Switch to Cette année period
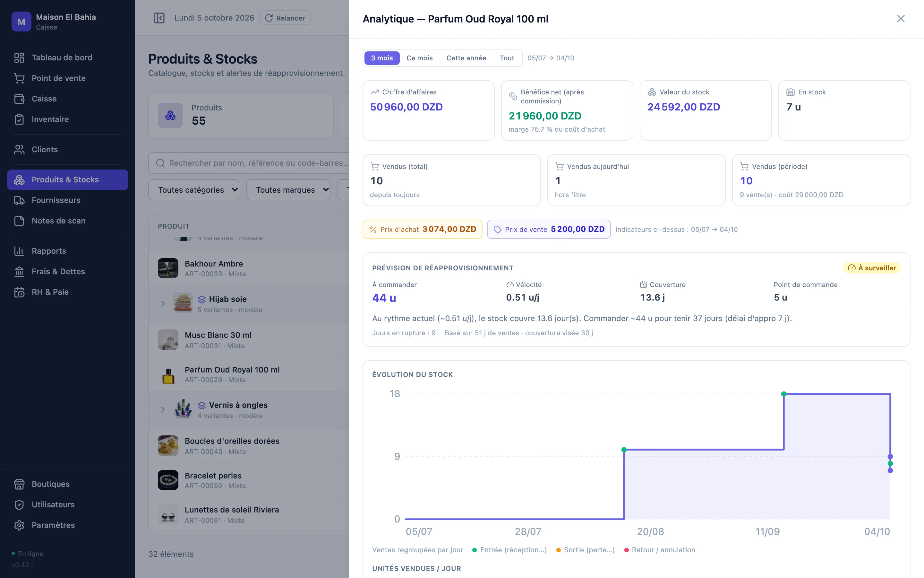The width and height of the screenshot is (924, 578). 466,58
